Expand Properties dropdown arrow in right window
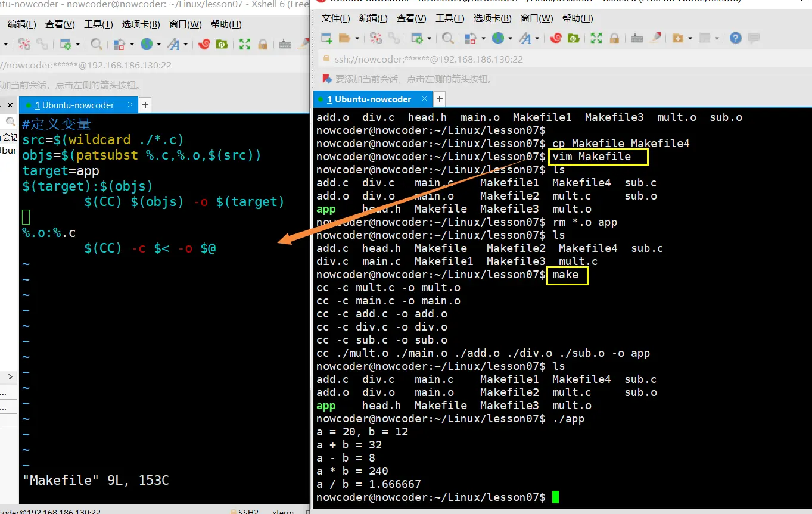 click(x=428, y=38)
